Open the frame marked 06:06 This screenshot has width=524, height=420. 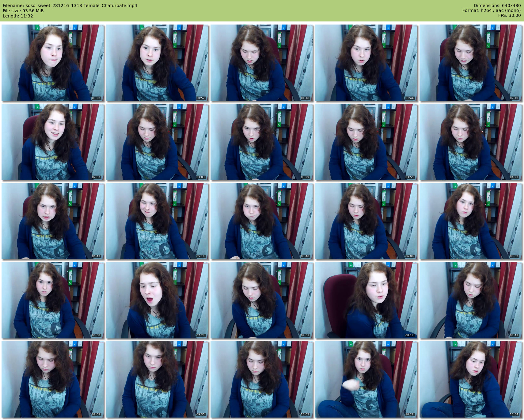click(366, 221)
